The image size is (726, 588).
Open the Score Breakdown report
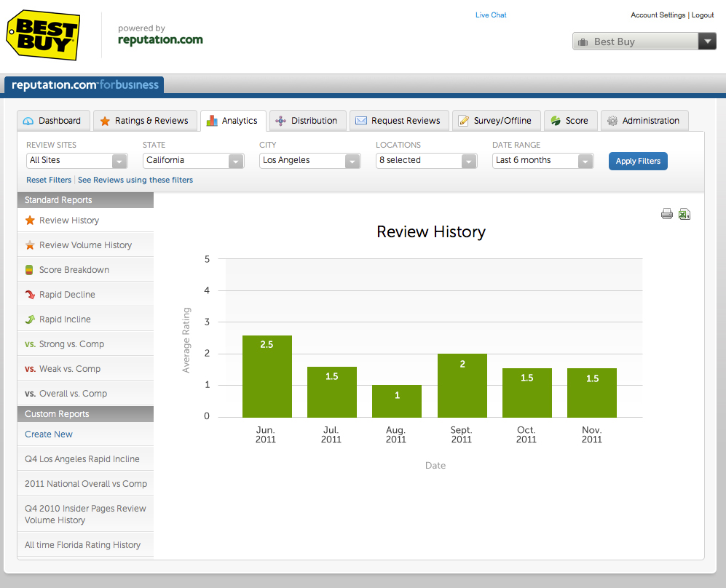[x=85, y=270]
